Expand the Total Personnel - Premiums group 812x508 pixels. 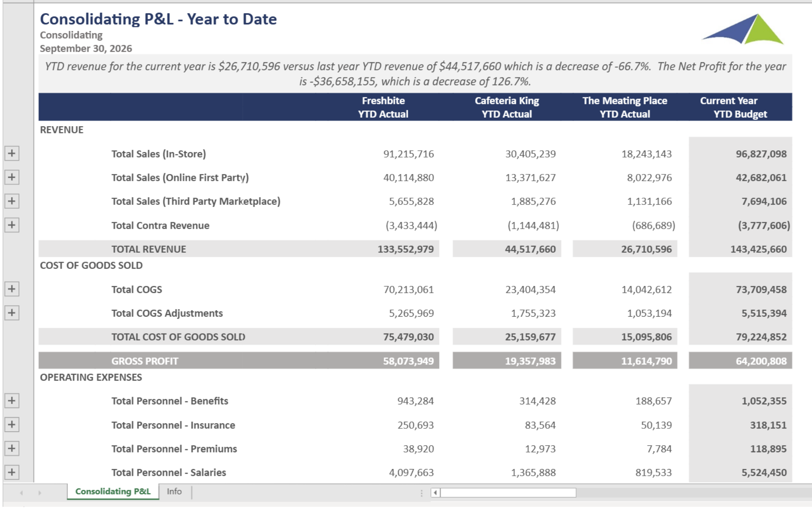[x=12, y=448]
